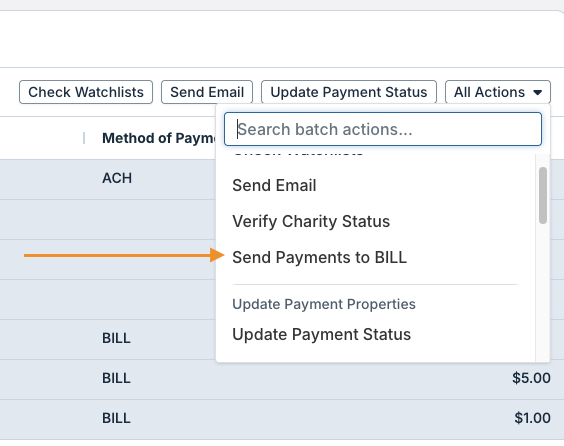
Task: Choose Update Payment Status in dropdown list
Action: 322,334
